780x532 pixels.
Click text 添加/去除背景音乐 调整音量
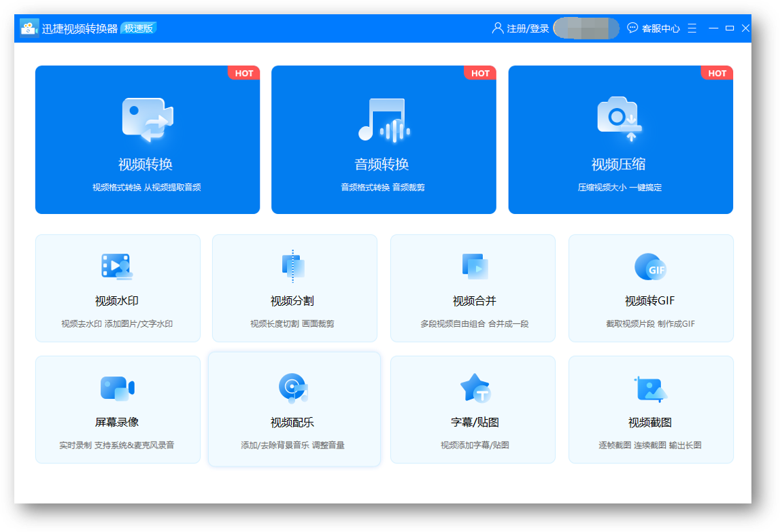point(293,445)
